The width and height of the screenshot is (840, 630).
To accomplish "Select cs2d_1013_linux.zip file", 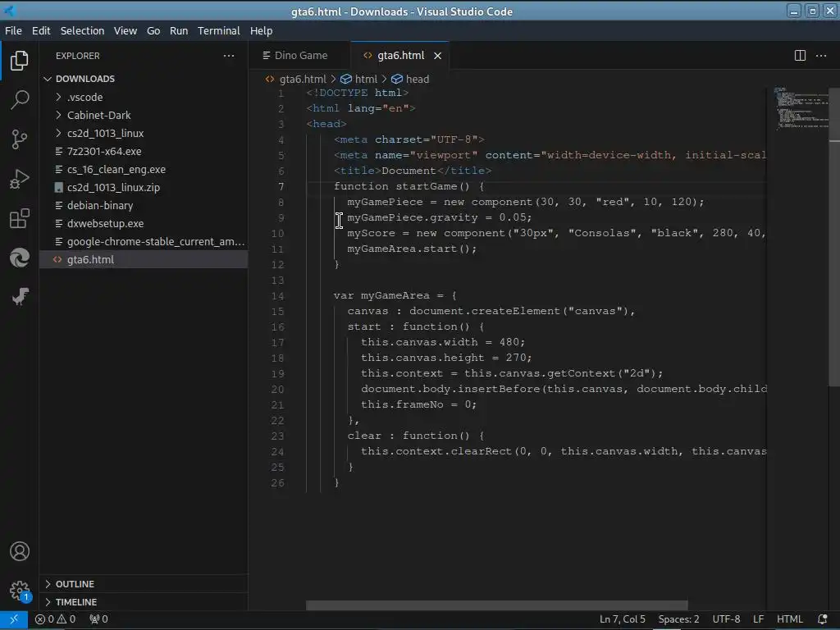I will [144, 188].
